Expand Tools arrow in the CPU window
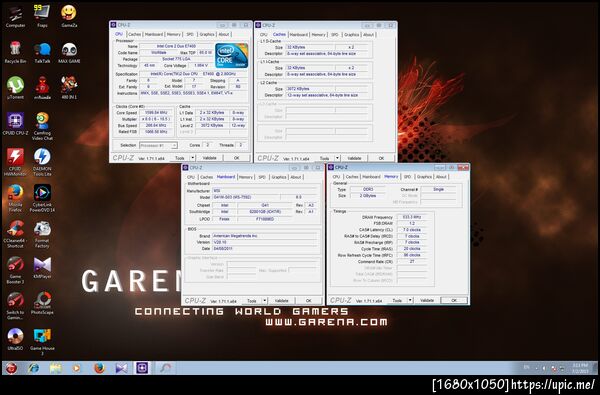 click(192, 158)
